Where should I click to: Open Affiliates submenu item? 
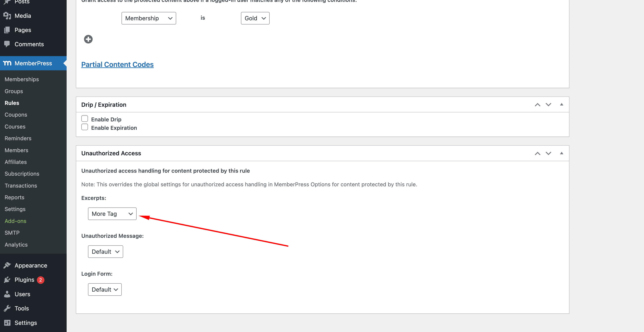pos(16,162)
